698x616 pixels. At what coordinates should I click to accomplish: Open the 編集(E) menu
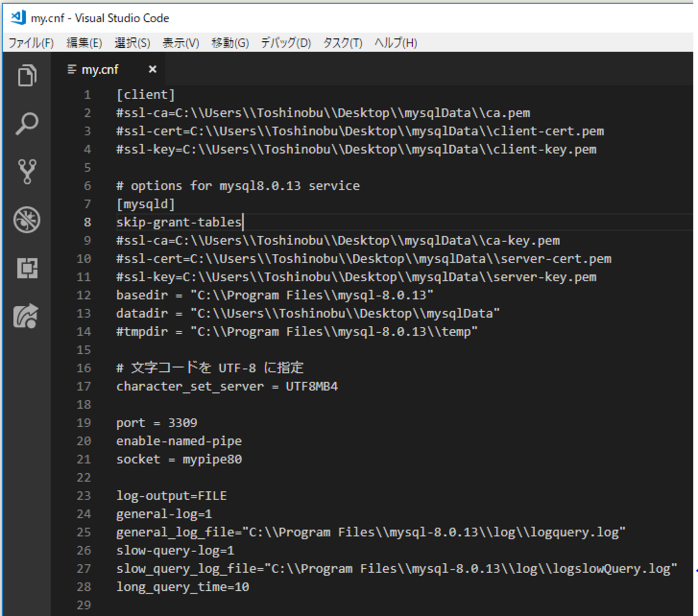[84, 43]
